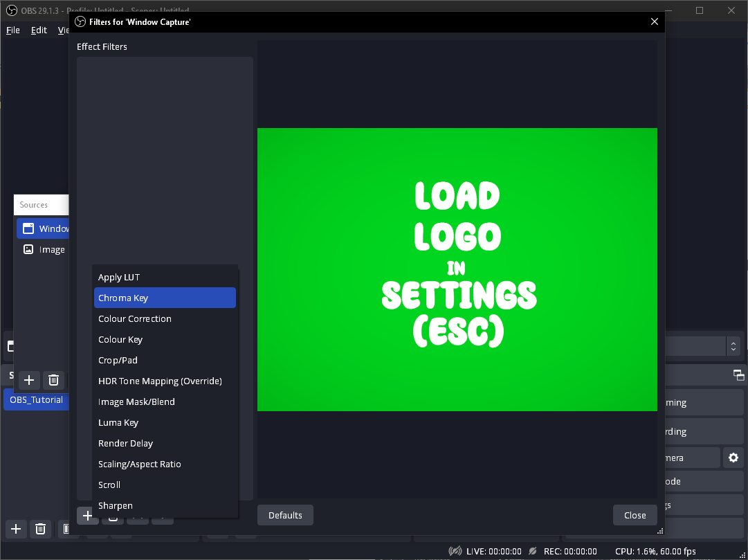Select the OBS_Tutorial scene
The height and width of the screenshot is (560, 748).
(36, 400)
